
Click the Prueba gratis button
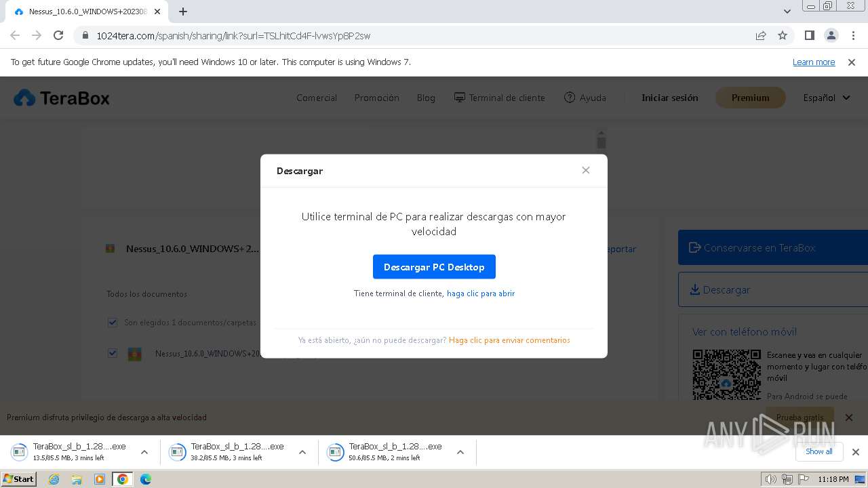(800, 418)
